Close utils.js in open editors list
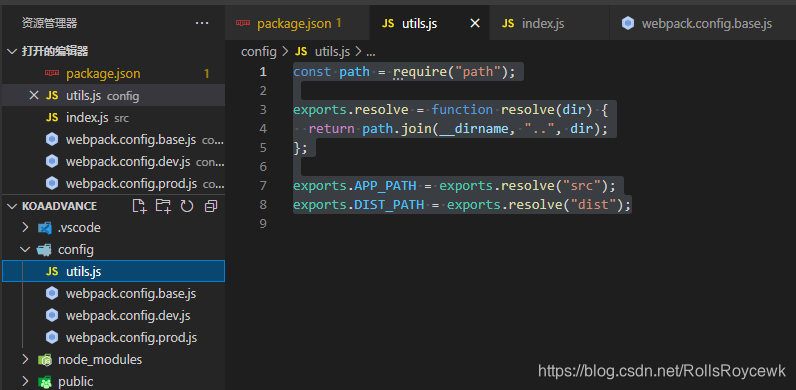796x390 pixels. [x=34, y=95]
